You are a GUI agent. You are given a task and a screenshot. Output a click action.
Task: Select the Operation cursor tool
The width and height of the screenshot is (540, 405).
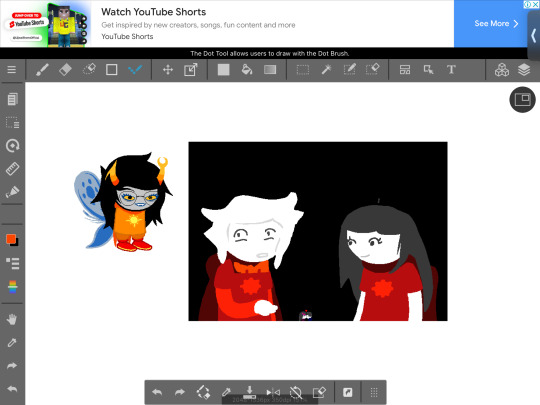coord(428,70)
